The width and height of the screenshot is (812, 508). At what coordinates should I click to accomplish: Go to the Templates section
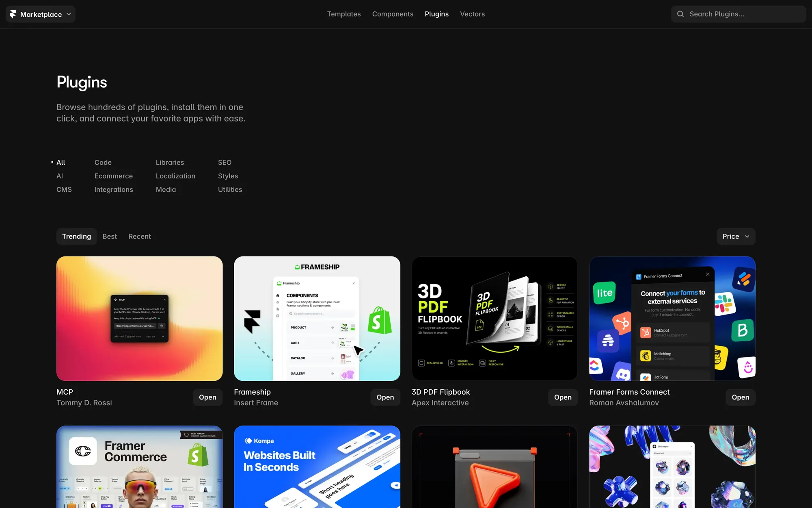pyautogui.click(x=344, y=14)
